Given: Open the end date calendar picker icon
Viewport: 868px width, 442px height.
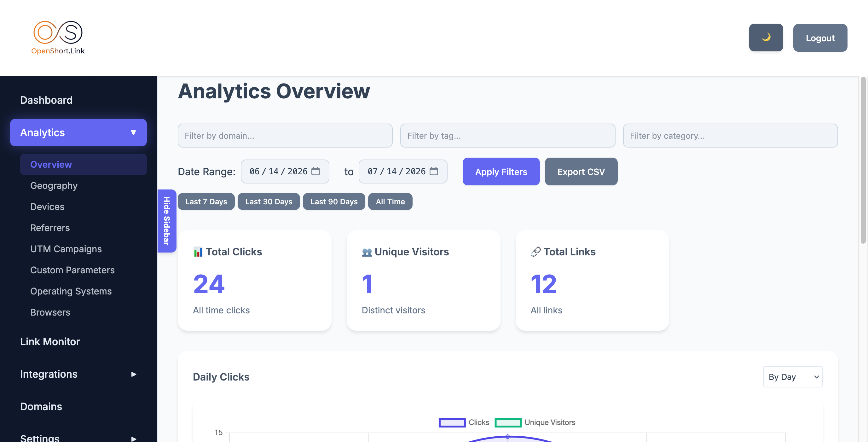Looking at the screenshot, I should pos(434,171).
